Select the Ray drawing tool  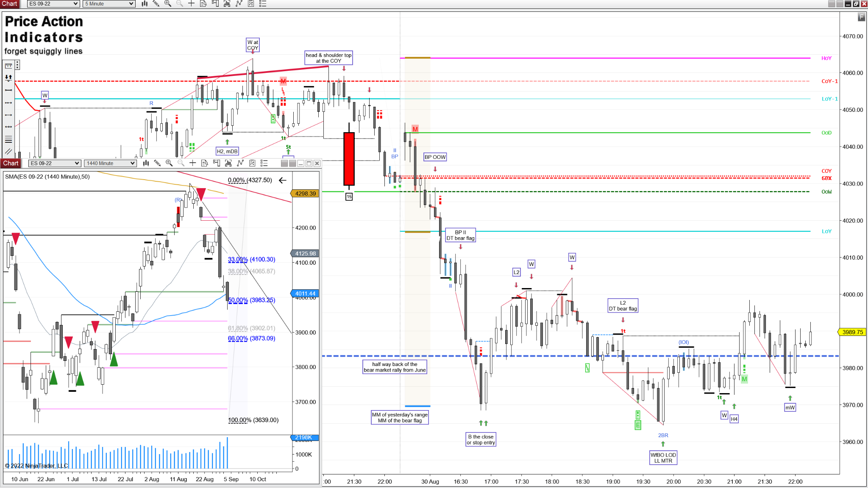[x=8, y=115]
